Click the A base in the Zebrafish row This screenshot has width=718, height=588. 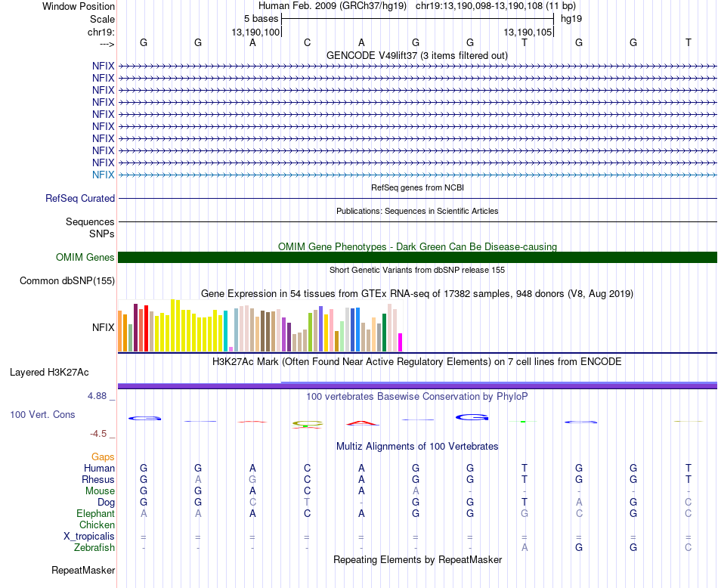point(525,548)
